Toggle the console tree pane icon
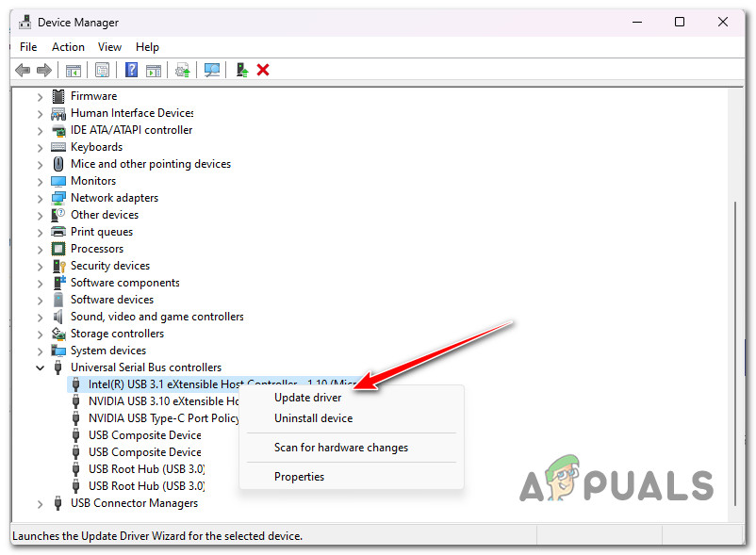 pyautogui.click(x=74, y=71)
